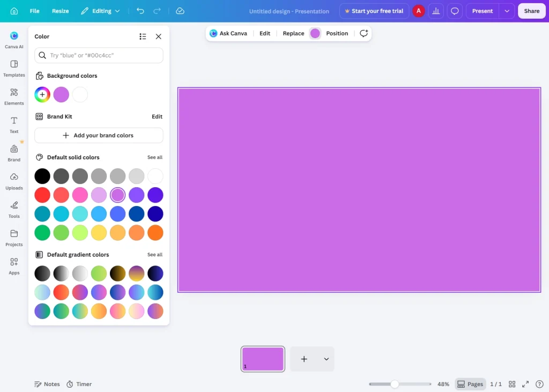Open Position in floating toolbar

point(337,33)
